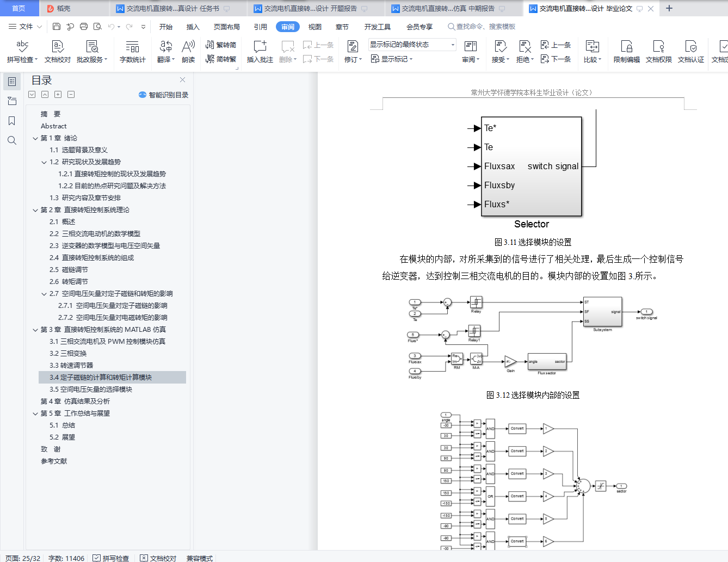Open 文档权限 document permissions

pyautogui.click(x=658, y=52)
